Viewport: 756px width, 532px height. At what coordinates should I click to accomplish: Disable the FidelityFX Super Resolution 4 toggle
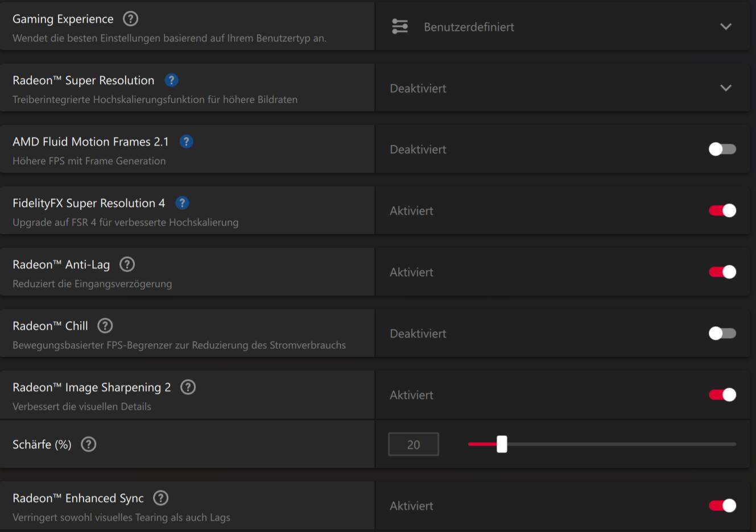[722, 210]
